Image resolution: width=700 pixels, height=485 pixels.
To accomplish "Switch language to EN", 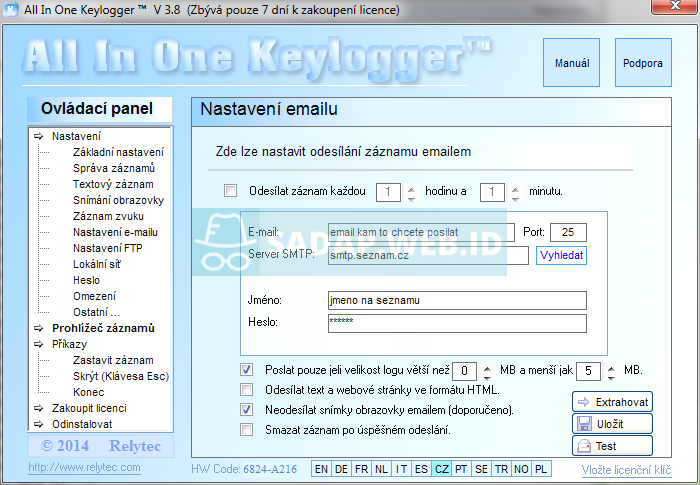I will [321, 469].
